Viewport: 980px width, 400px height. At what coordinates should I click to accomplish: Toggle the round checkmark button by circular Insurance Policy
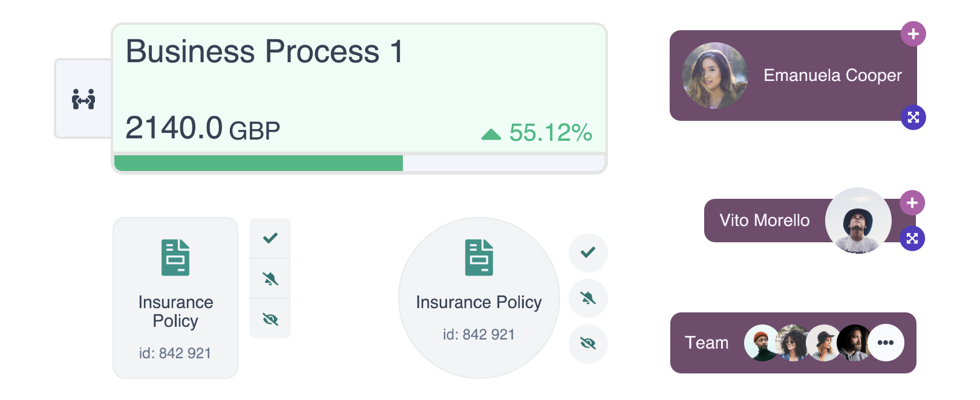(588, 253)
